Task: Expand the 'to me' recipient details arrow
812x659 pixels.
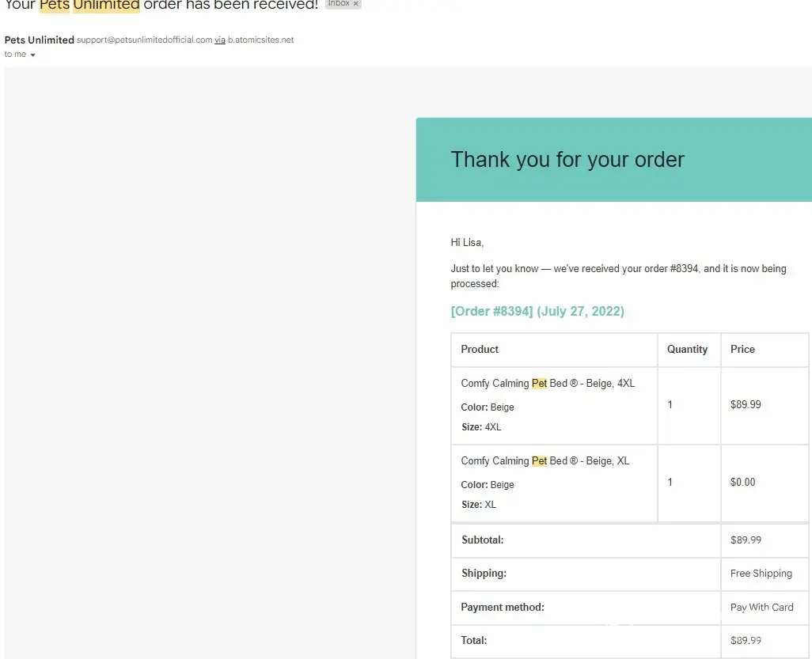Action: 32,55
